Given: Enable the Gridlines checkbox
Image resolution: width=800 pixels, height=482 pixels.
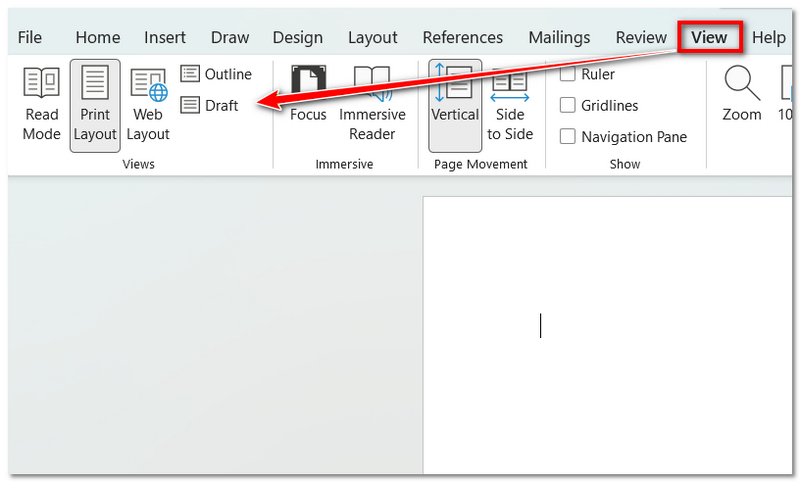Looking at the screenshot, I should click(568, 106).
